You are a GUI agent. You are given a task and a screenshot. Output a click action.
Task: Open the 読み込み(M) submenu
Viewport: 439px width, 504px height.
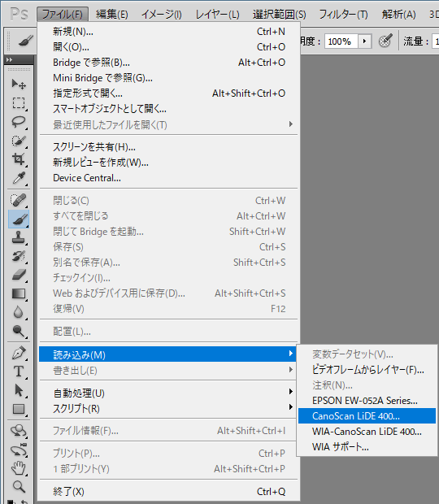click(x=167, y=354)
